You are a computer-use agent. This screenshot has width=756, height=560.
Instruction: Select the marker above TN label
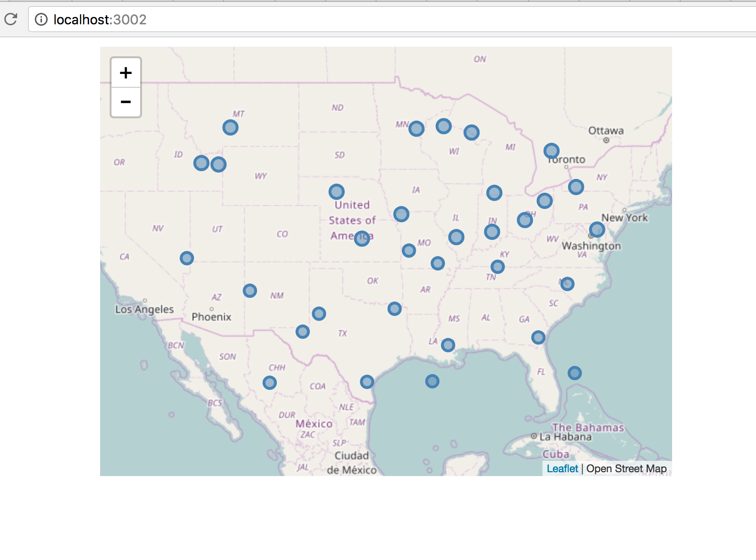click(x=497, y=267)
